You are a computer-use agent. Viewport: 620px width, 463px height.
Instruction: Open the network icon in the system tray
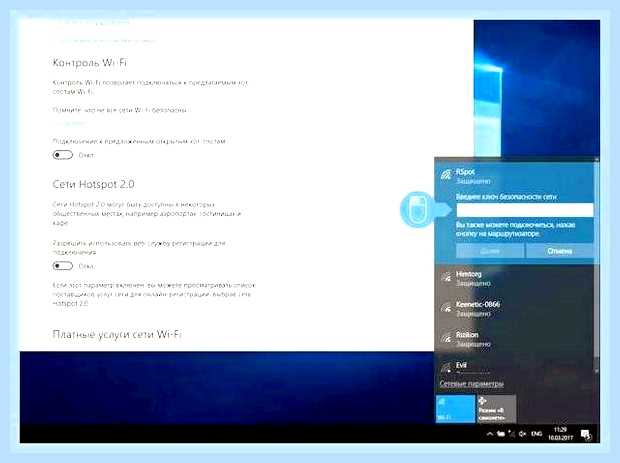coord(512,434)
